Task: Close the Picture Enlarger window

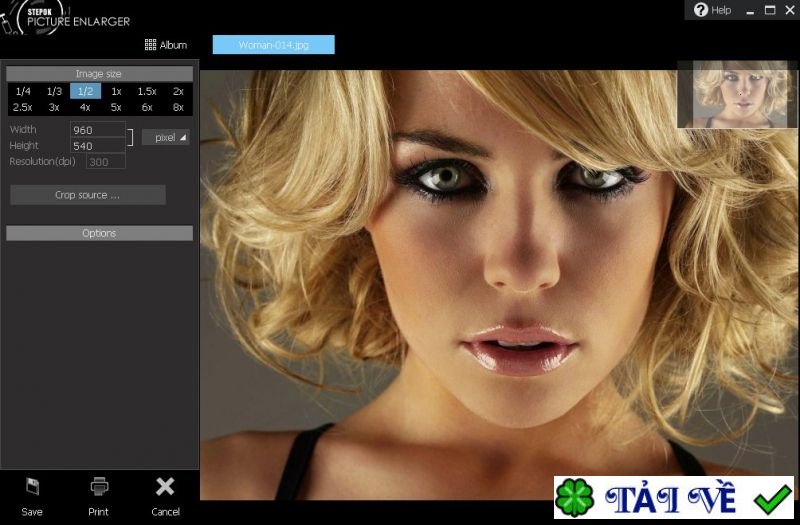Action: point(790,10)
